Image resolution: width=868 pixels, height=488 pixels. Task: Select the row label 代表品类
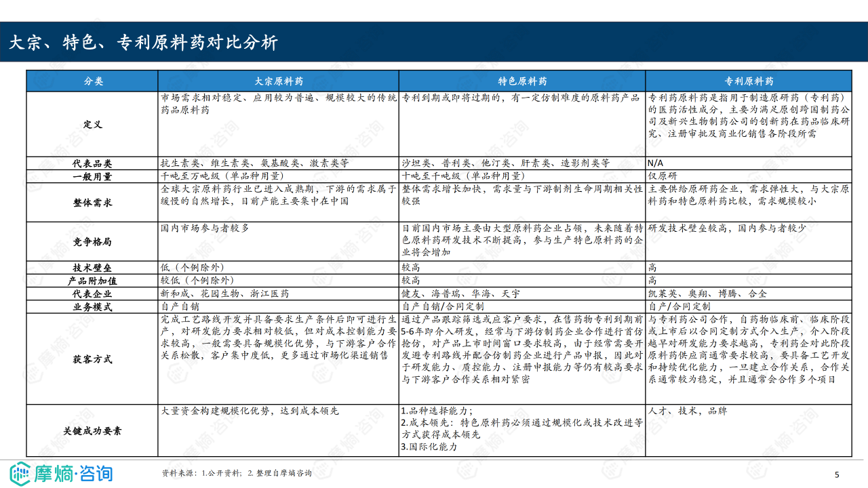coord(93,163)
